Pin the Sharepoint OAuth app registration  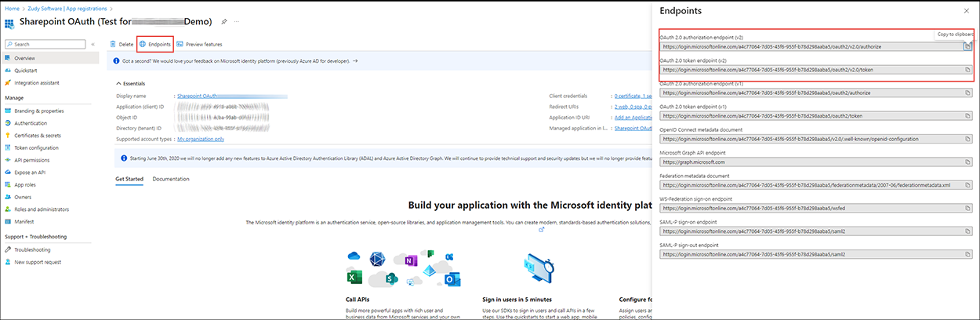tap(224, 21)
